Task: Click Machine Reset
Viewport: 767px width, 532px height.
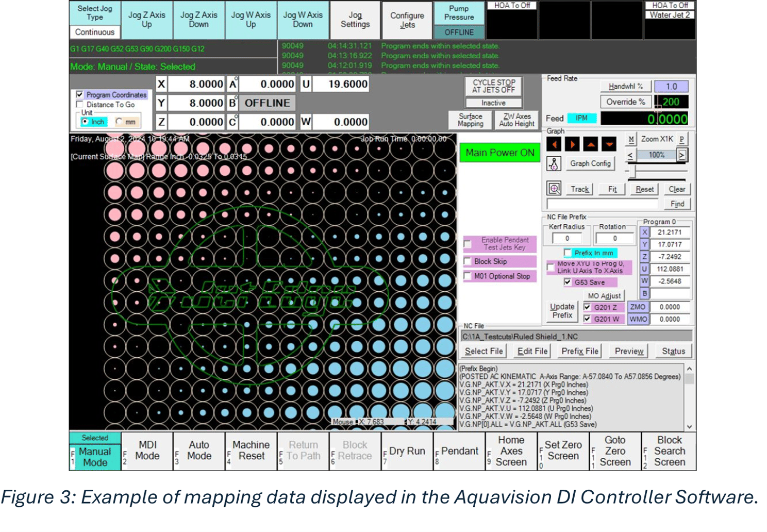Action: [x=251, y=451]
